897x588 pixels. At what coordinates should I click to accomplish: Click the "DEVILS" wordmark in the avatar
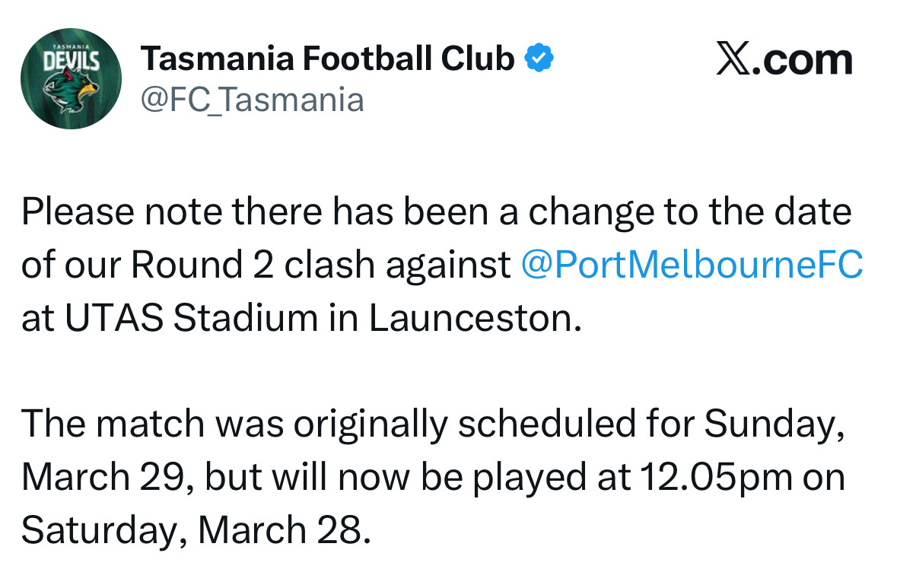click(70, 59)
